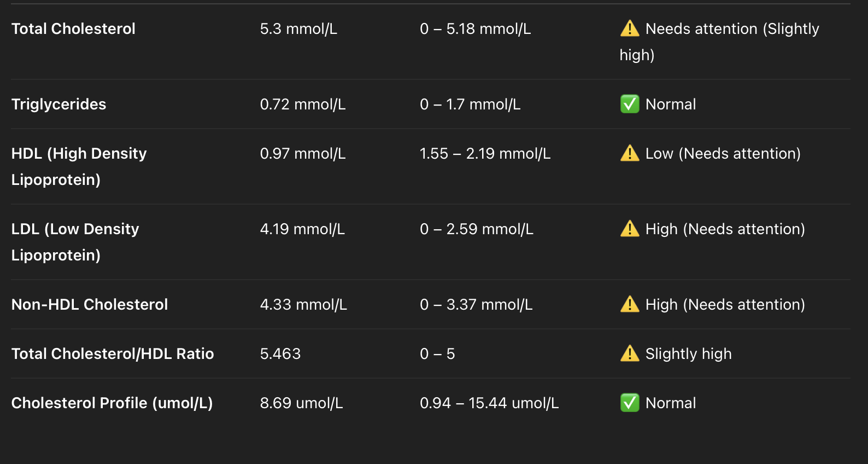Click the green checkmark in the Cholesterol Profile row
Viewport: 868px width, 464px height.
point(630,403)
